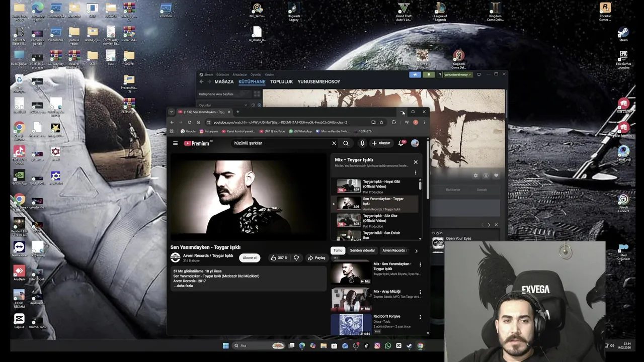Open Chrome three-dot menu

(424, 122)
